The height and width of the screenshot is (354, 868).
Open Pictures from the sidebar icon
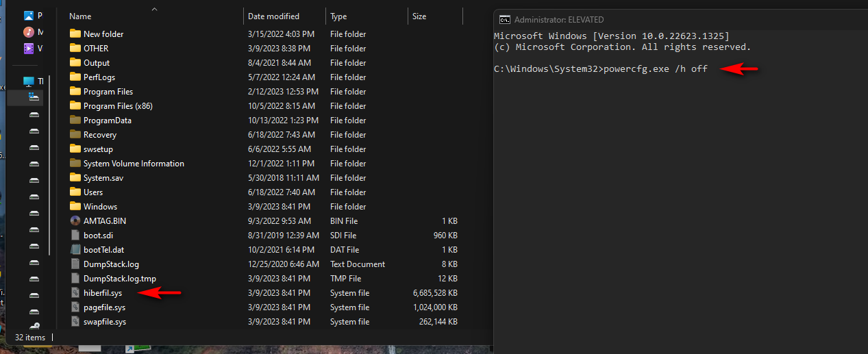(x=29, y=15)
